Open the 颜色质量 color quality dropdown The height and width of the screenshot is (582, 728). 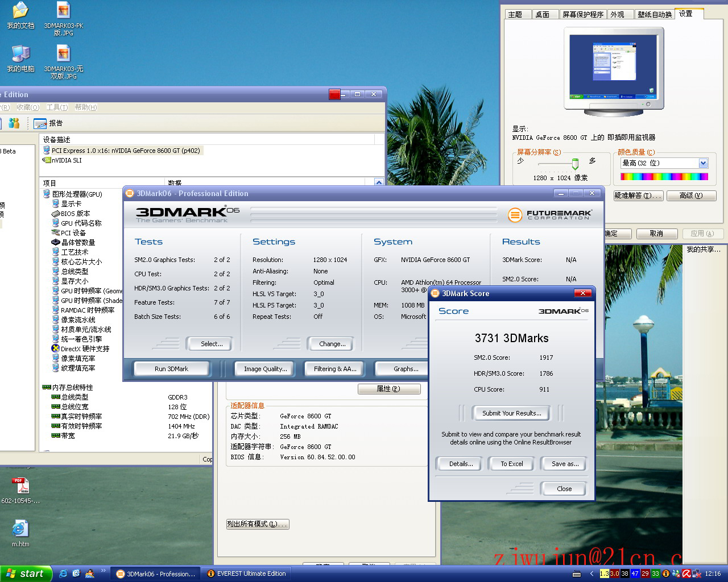pyautogui.click(x=703, y=163)
